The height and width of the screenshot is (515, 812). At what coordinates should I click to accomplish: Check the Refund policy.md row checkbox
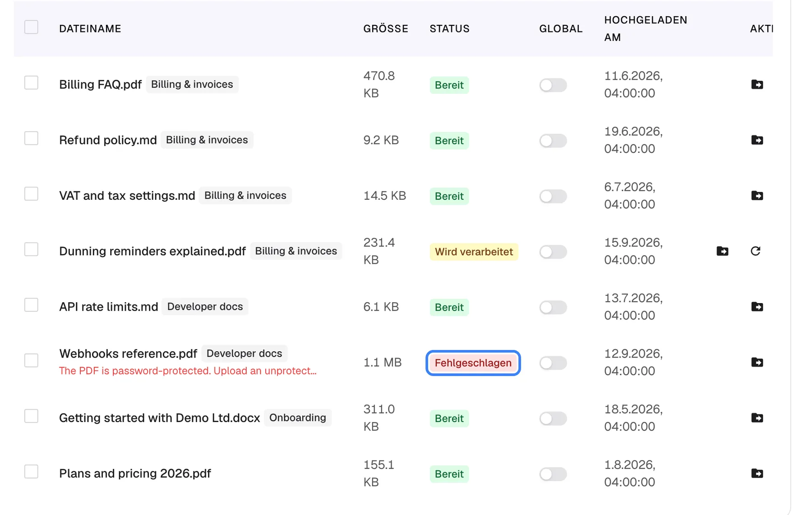pyautogui.click(x=31, y=138)
